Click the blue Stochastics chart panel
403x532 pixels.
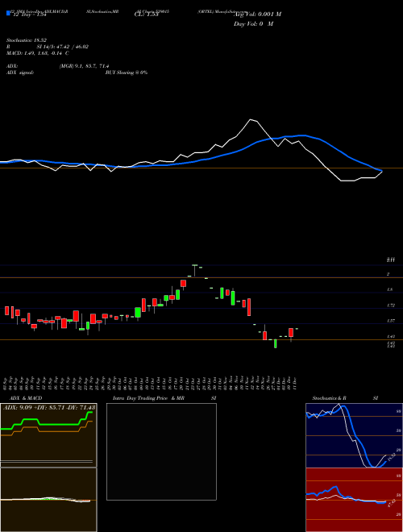tap(354, 435)
